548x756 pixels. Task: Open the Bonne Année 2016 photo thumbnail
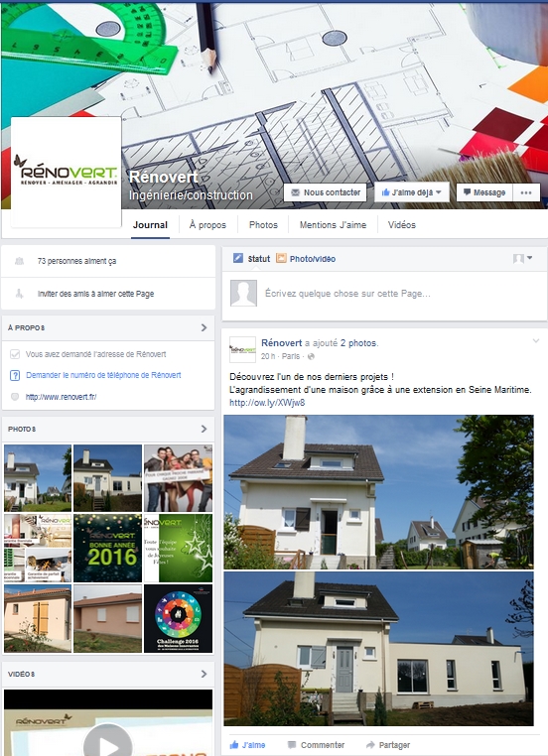(x=107, y=548)
